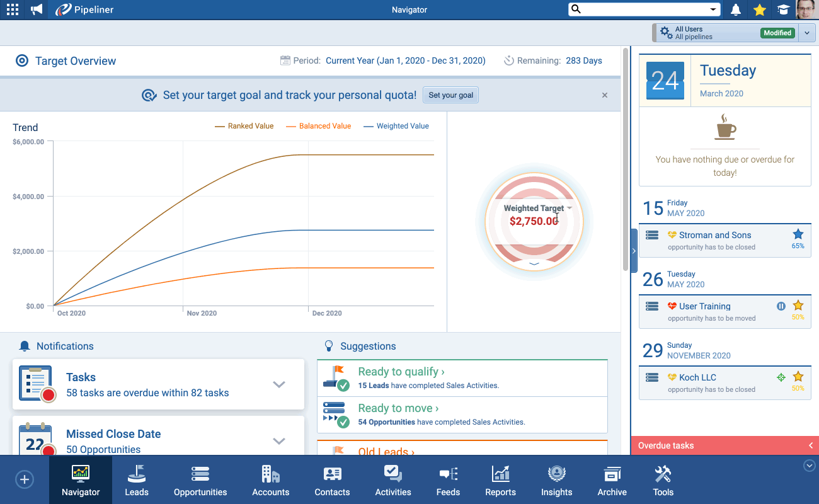Open the Ready to qualify link
The height and width of the screenshot is (504, 819).
401,372
